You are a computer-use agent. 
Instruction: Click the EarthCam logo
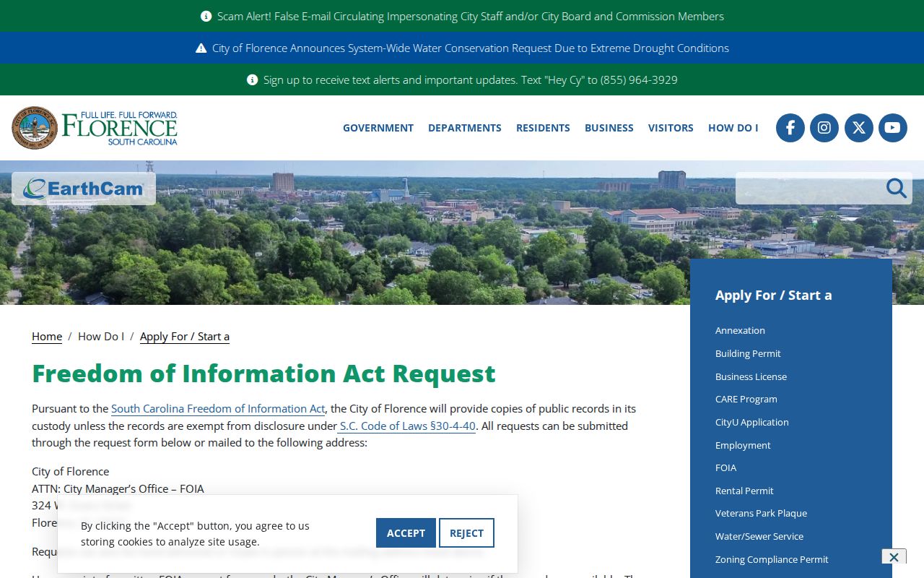pos(84,189)
